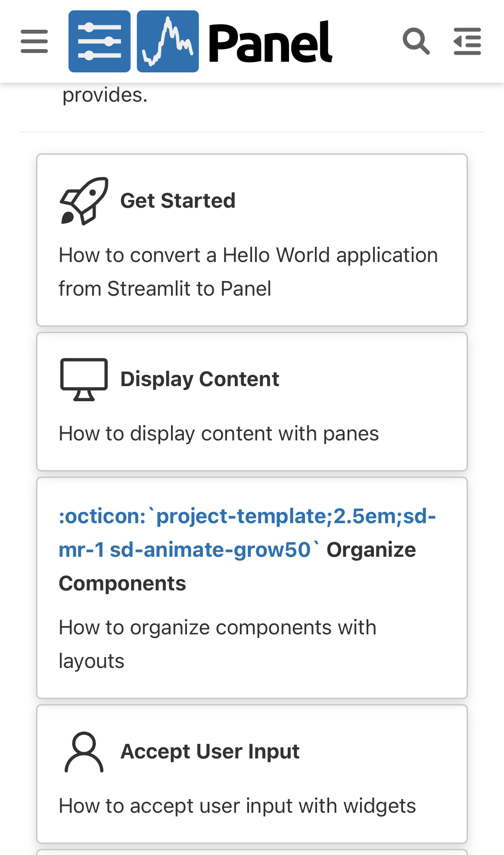Click the blue Panel line-chart logo icon

(167, 41)
